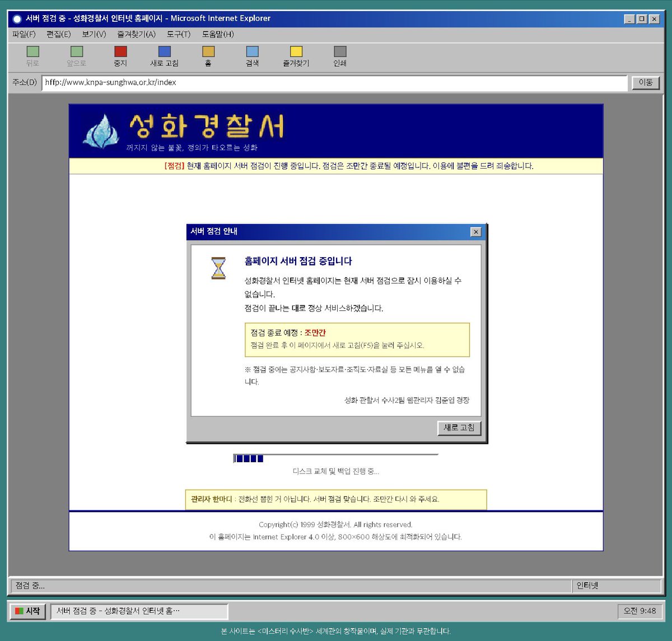
Task: Click the red Stop (중지) icon
Action: (x=120, y=52)
